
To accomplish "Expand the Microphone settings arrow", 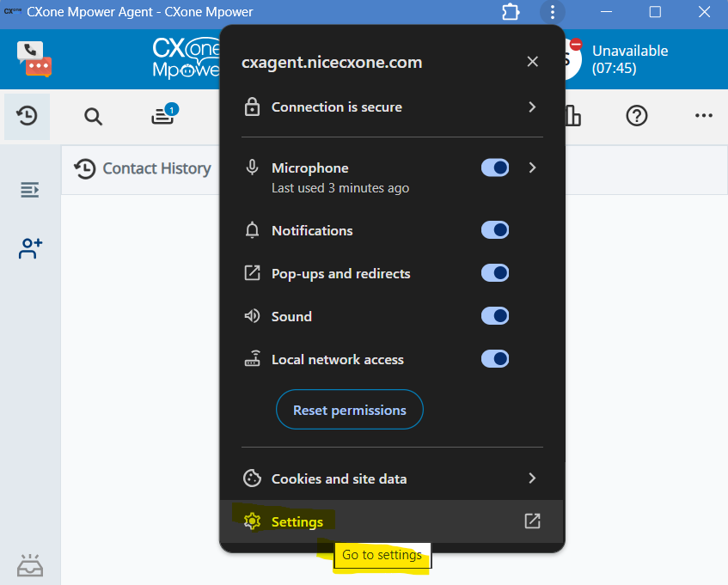I will pyautogui.click(x=532, y=168).
